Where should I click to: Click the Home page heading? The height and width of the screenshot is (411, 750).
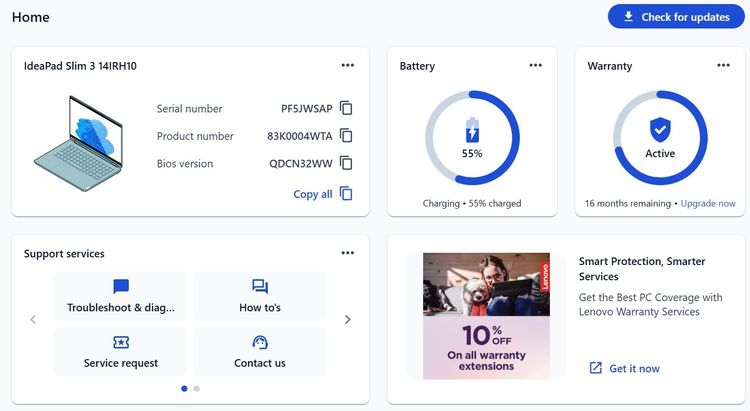[x=31, y=17]
